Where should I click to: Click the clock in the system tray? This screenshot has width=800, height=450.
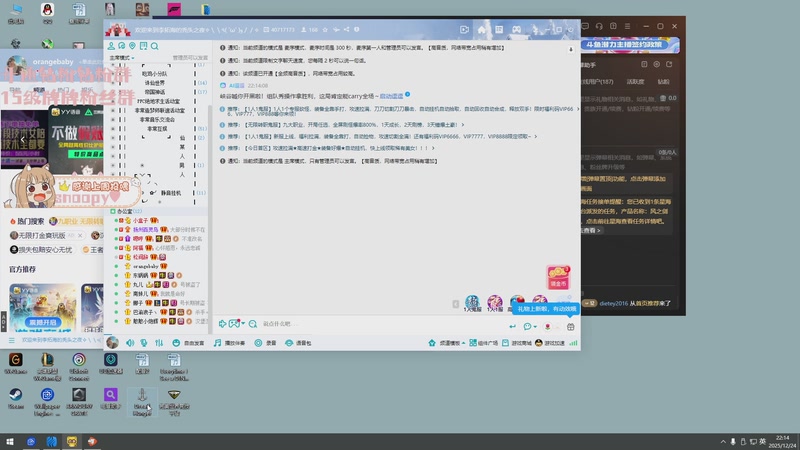pyautogui.click(x=783, y=442)
